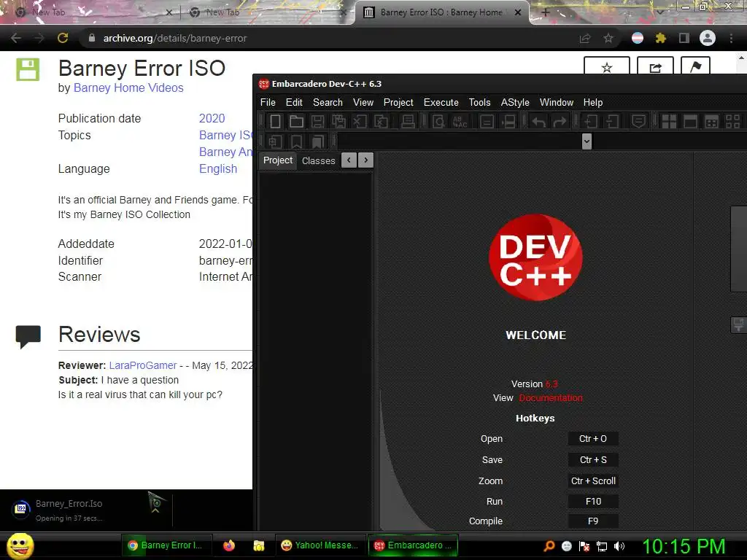747x560 pixels.
Task: Click the Redo arrow in Dev-C++ toolbar
Action: [560, 122]
